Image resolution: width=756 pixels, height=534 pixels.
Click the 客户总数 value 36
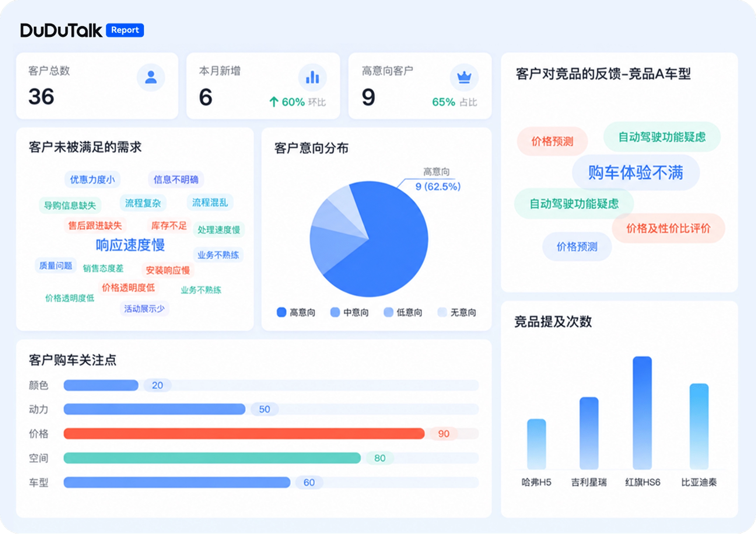click(41, 96)
